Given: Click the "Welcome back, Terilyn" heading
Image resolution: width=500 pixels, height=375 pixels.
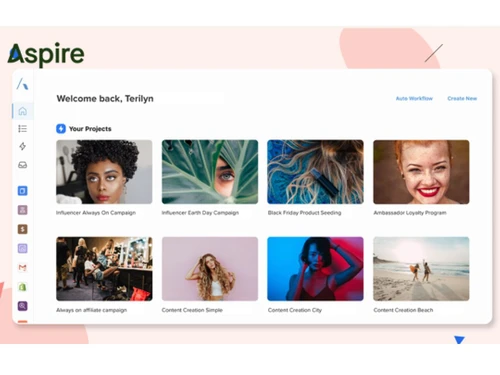Looking at the screenshot, I should click(105, 99).
